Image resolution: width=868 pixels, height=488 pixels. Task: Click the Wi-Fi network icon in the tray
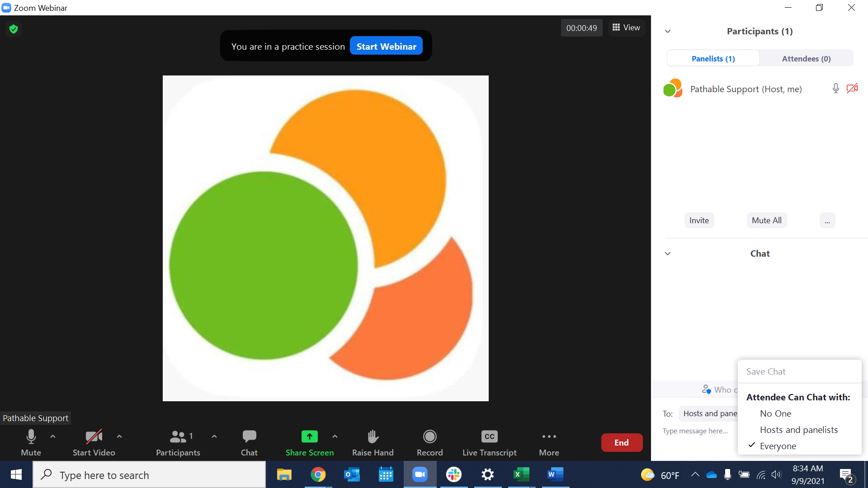tap(761, 475)
